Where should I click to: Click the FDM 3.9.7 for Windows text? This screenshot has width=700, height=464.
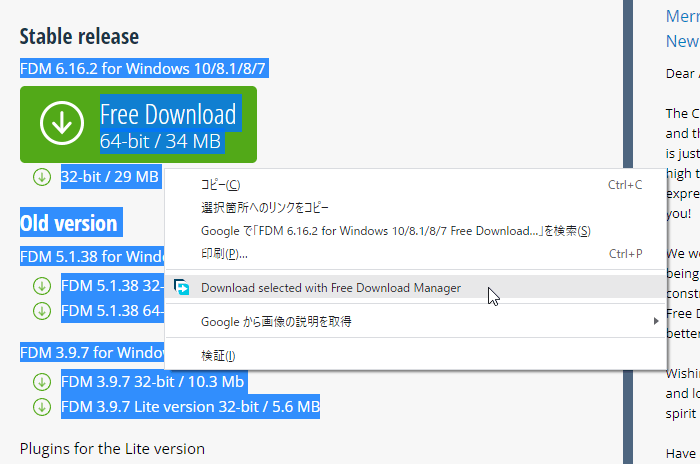[x=92, y=353]
